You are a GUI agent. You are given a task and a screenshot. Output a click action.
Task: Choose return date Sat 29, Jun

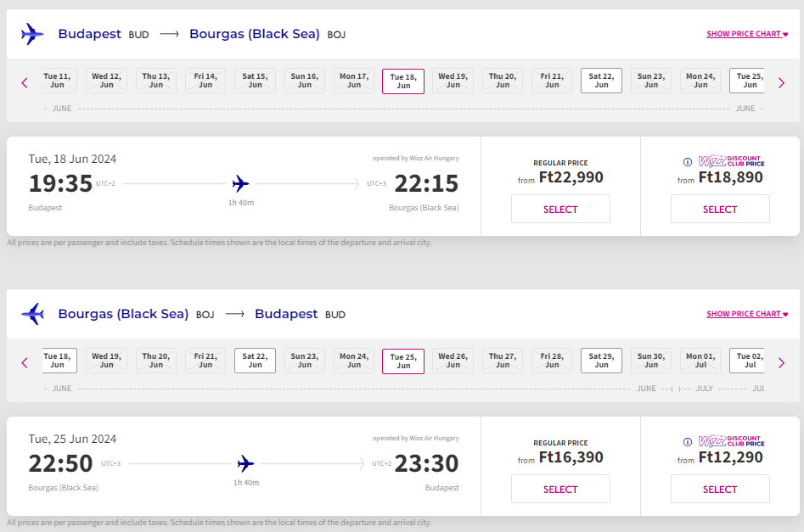coord(601,361)
